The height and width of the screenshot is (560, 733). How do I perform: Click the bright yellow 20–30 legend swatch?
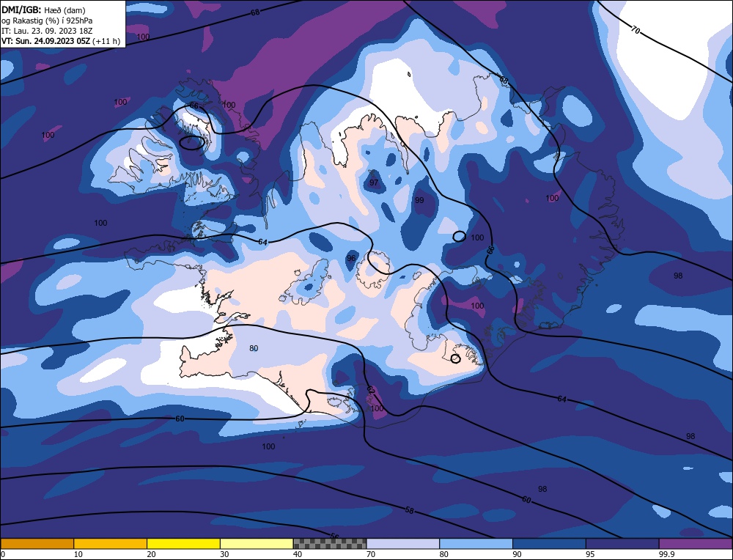184,543
